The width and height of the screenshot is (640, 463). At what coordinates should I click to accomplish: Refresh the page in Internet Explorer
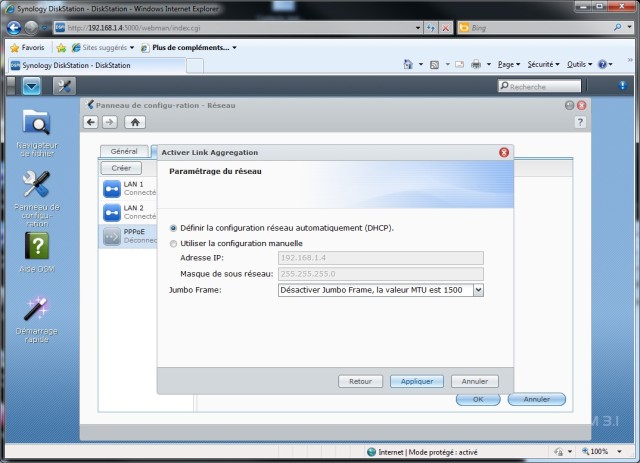[x=431, y=28]
